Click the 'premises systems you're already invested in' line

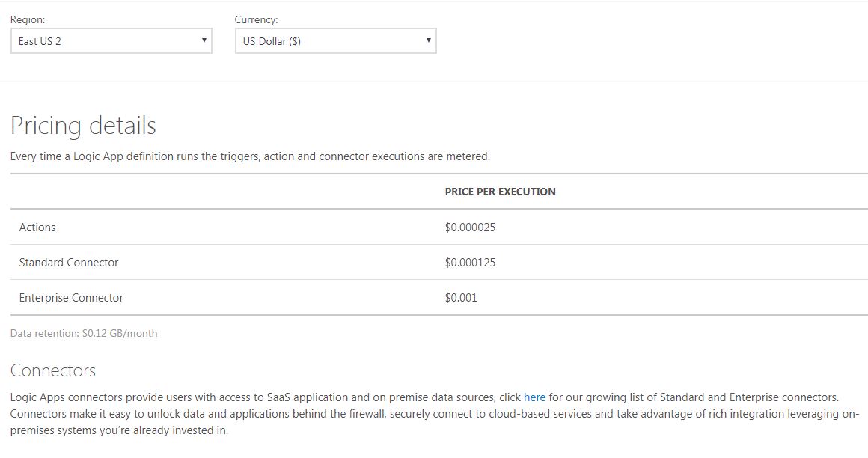click(120, 431)
